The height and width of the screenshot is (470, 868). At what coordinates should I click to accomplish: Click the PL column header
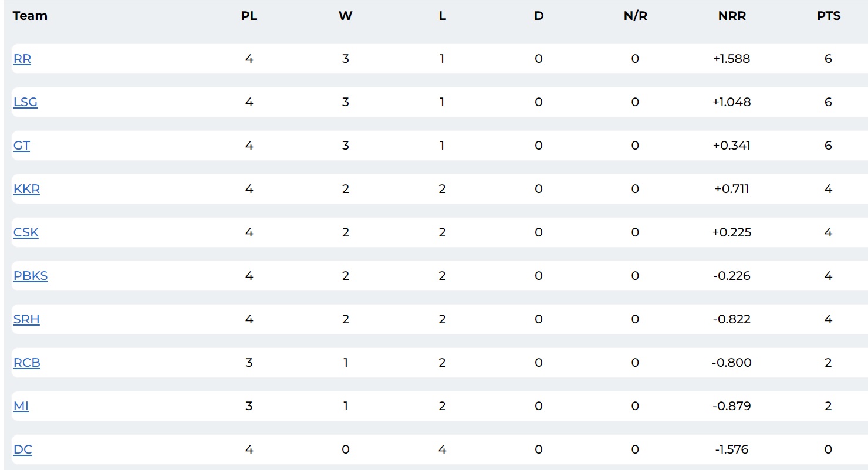coord(249,16)
